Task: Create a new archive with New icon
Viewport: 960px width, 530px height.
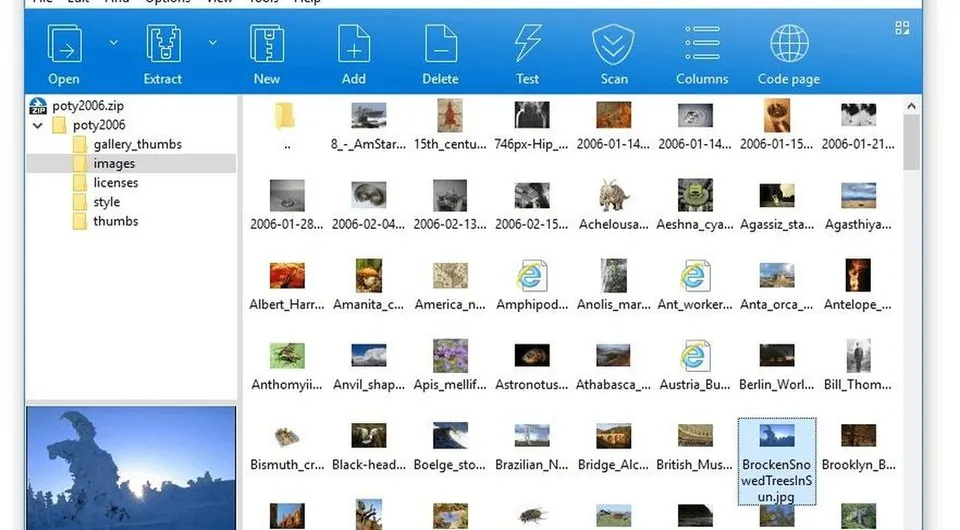Action: (267, 44)
